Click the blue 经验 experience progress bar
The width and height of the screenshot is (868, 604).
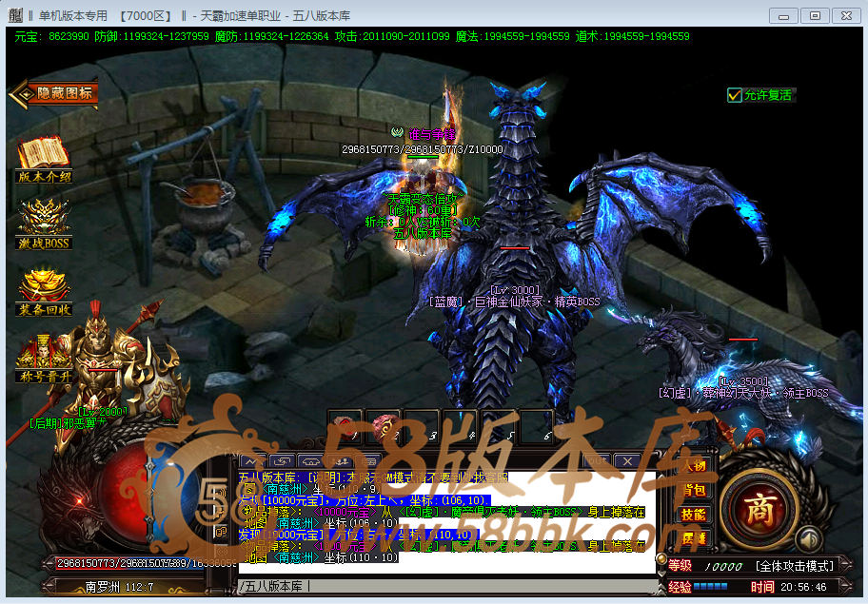(711, 586)
